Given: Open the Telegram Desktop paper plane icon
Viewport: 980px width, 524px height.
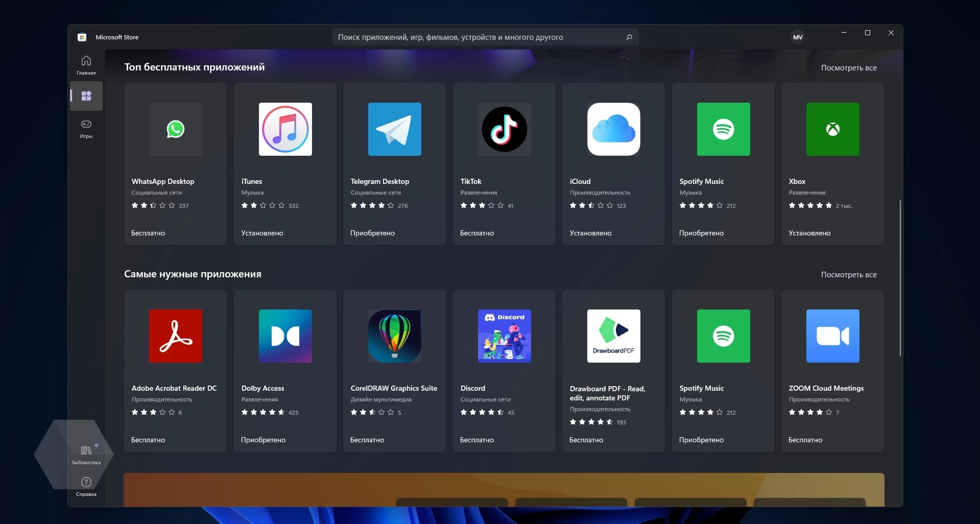Looking at the screenshot, I should [x=394, y=129].
